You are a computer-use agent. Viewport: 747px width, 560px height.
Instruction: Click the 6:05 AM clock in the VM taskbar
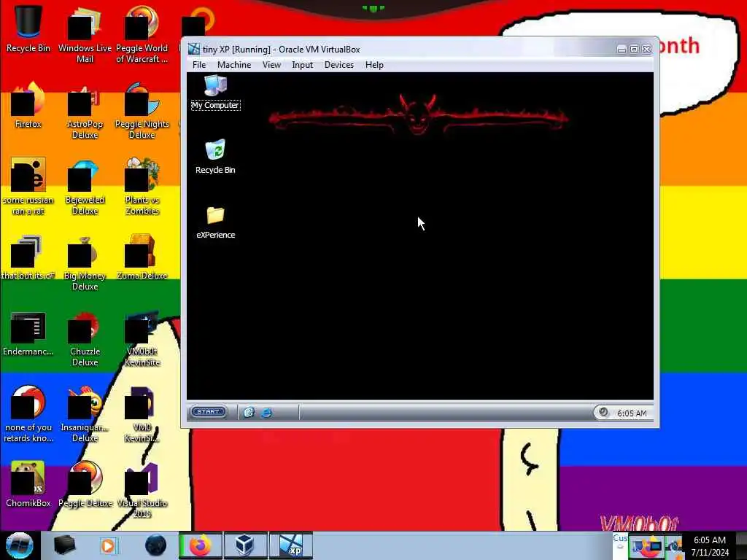pyautogui.click(x=632, y=413)
